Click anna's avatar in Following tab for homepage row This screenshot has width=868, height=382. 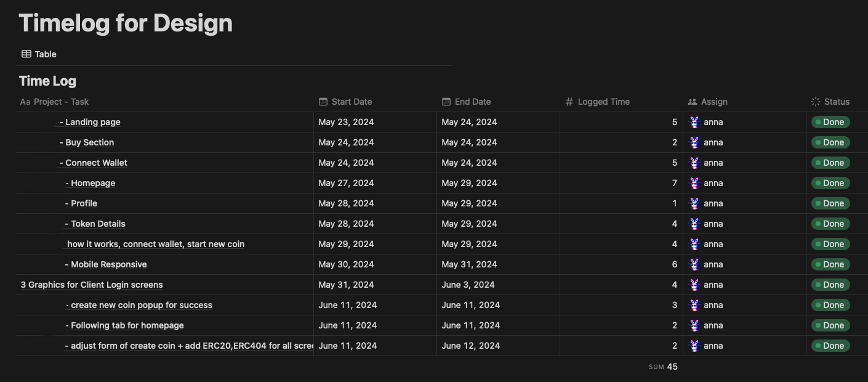tap(694, 325)
